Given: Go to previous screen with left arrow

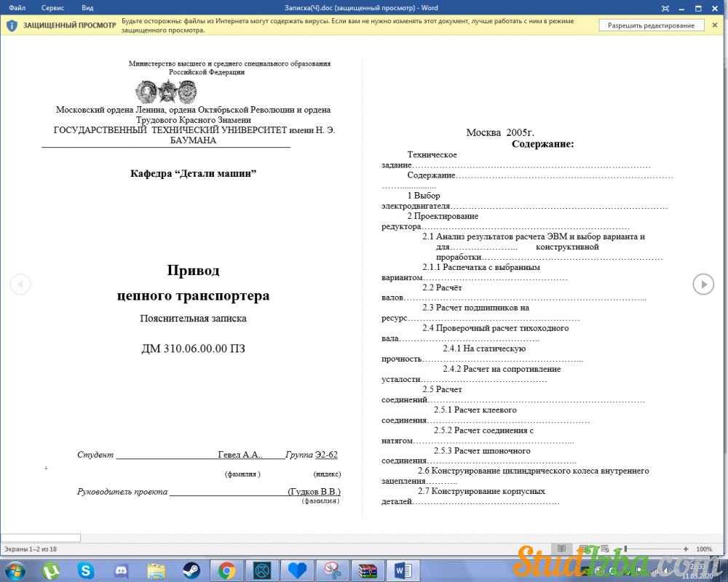Looking at the screenshot, I should 20,284.
